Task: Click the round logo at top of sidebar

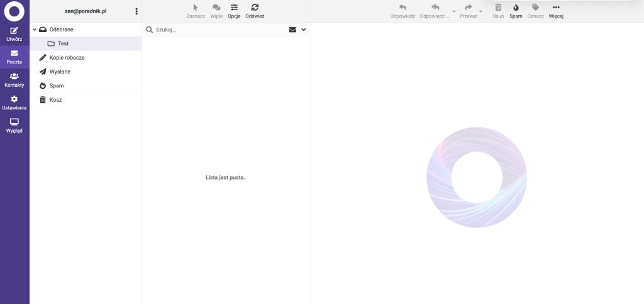Action: click(x=14, y=11)
